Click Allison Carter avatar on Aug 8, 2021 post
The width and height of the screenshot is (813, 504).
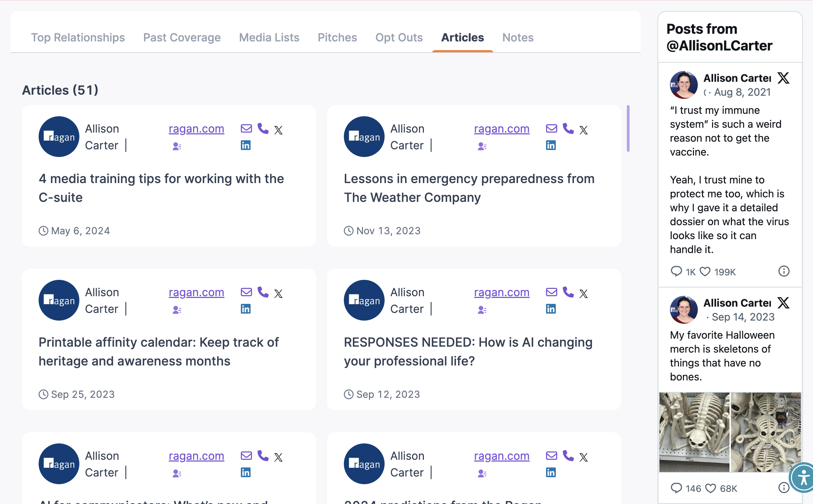(x=684, y=85)
